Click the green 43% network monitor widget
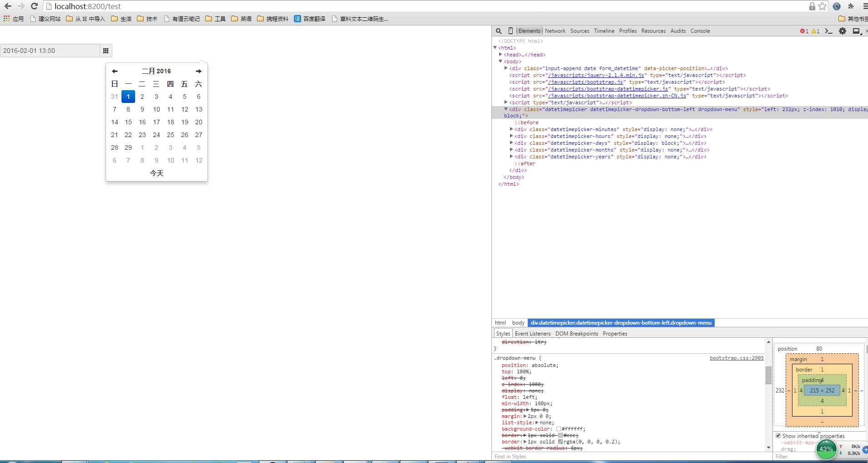The height and width of the screenshot is (463, 868). pyautogui.click(x=826, y=449)
